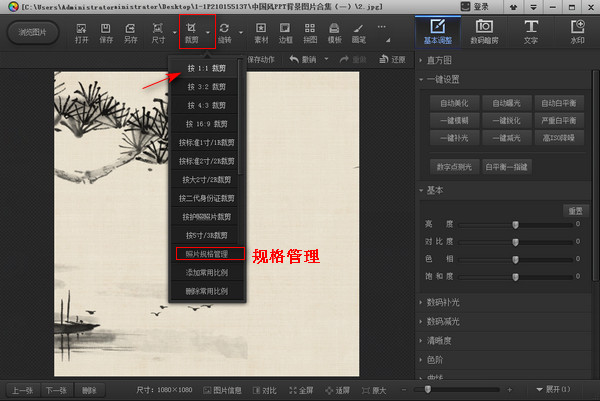The width and height of the screenshot is (600, 401).
Task: Open the dropdown arrow next to 撤销
Action: pyautogui.click(x=326, y=59)
